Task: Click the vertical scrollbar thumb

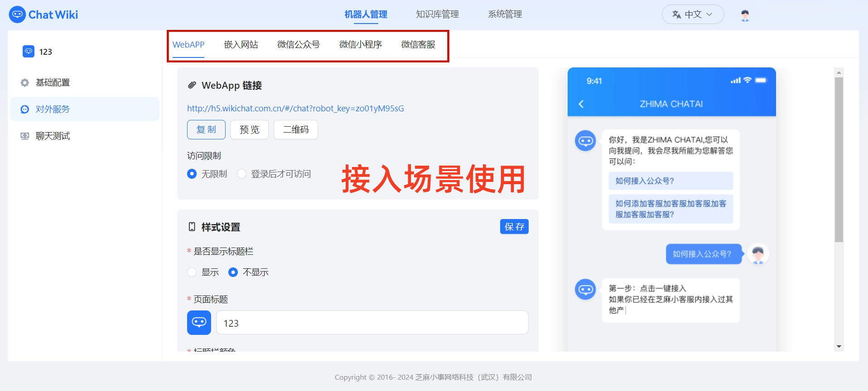Action: click(839, 160)
